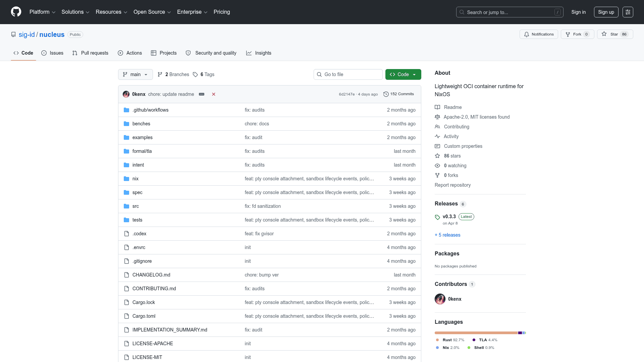
Task: Click the folder icon beside spec
Action: 126,192
